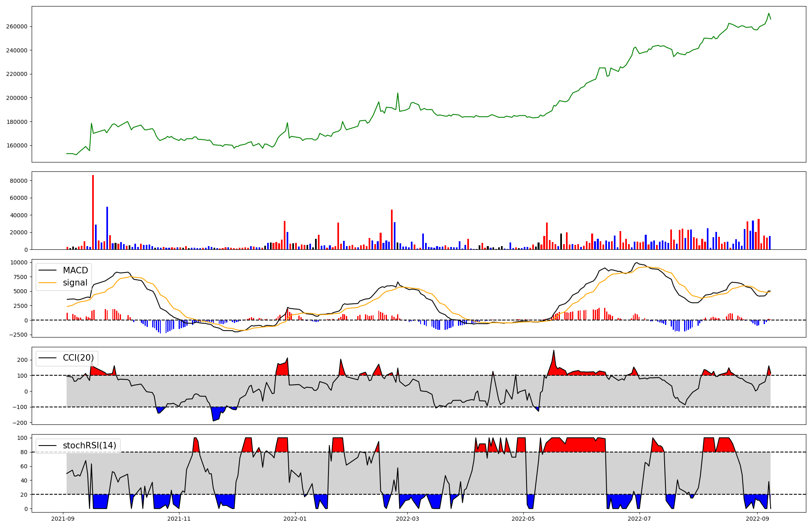This screenshot has height=528, width=812.
Task: Click the 2021-11 date tick label
Action: tap(179, 519)
